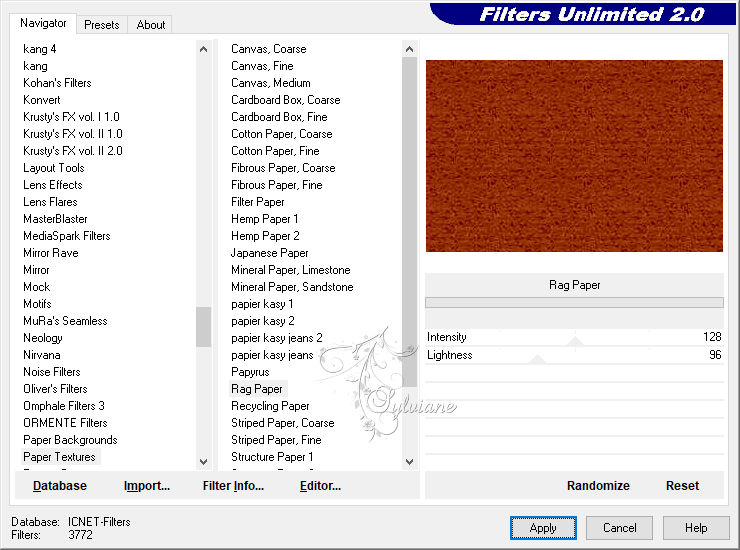Select the Konvert category
The image size is (740, 550).
pos(42,100)
